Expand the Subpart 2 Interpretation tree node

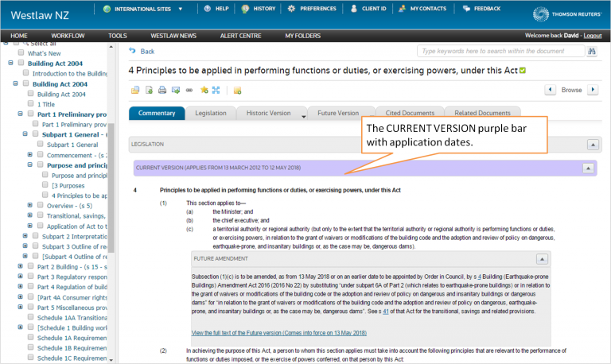(x=25, y=236)
